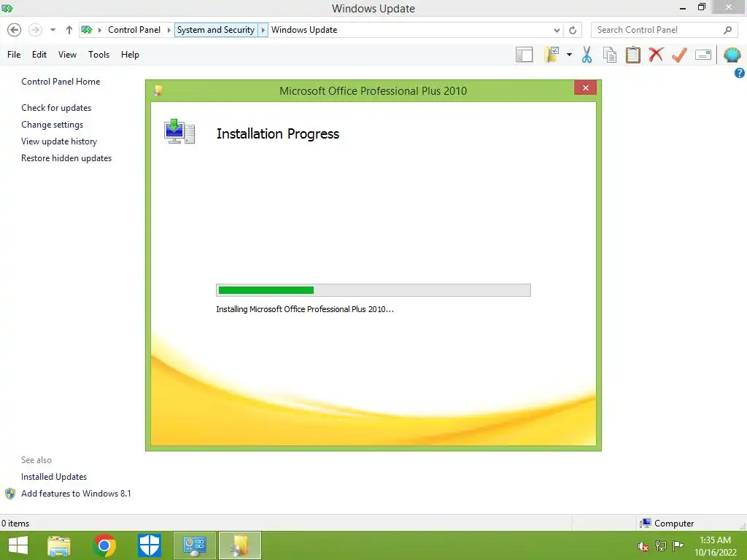Close the Office 2010 installer dialog
Screen dimensions: 747x560
(x=586, y=87)
